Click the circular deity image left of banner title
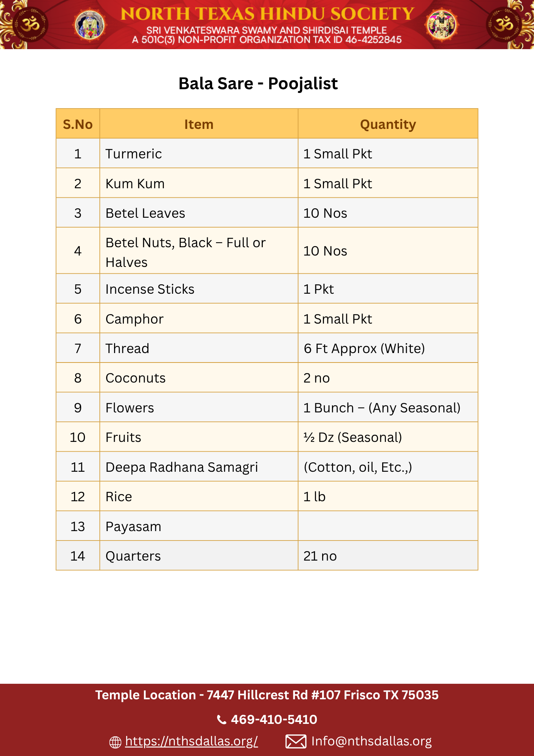Viewport: 534px width, 756px height. [90, 25]
